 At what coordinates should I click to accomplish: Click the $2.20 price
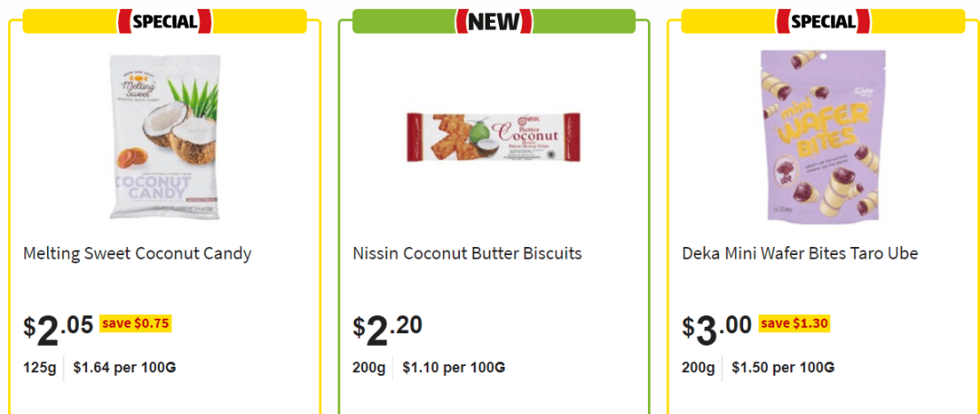(x=387, y=330)
